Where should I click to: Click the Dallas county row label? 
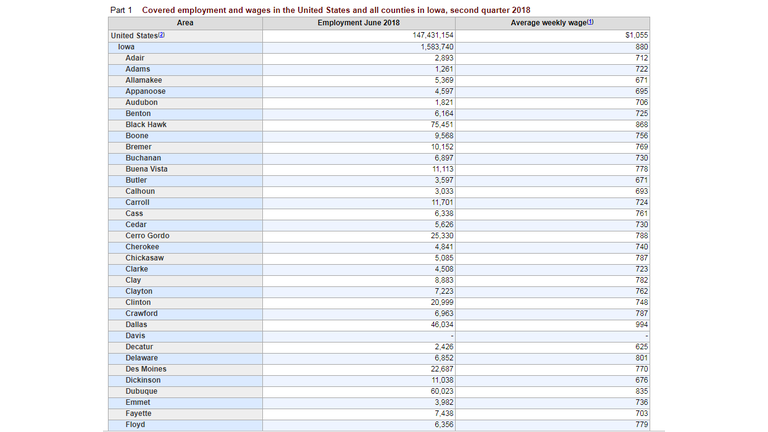click(x=136, y=325)
